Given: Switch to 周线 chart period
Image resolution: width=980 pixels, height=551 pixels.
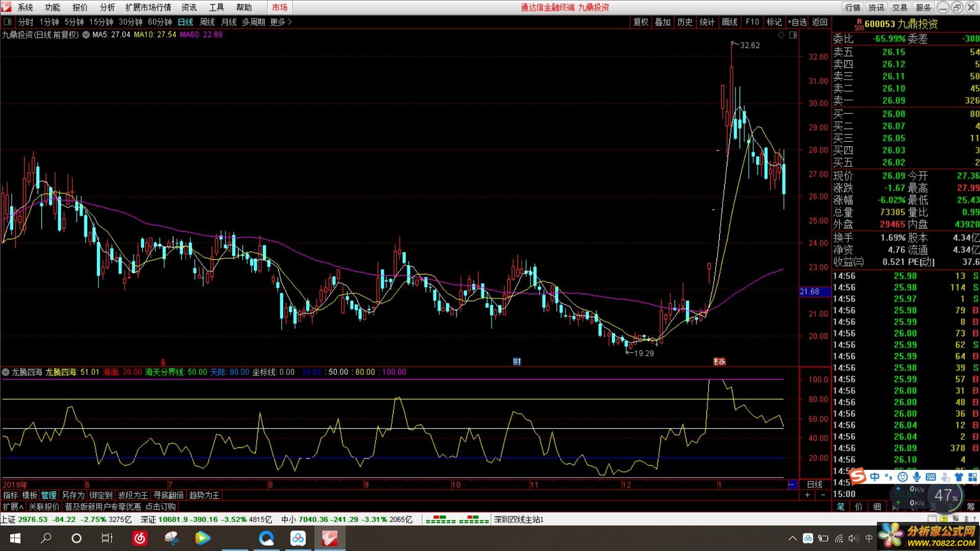Looking at the screenshot, I should (207, 22).
